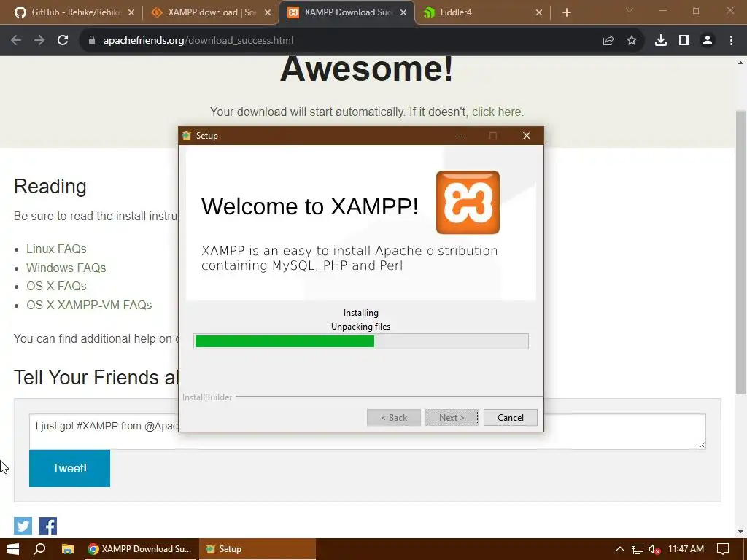This screenshot has height=560, width=747.
Task: Click the 11:47 AM clock
Action: click(x=686, y=549)
